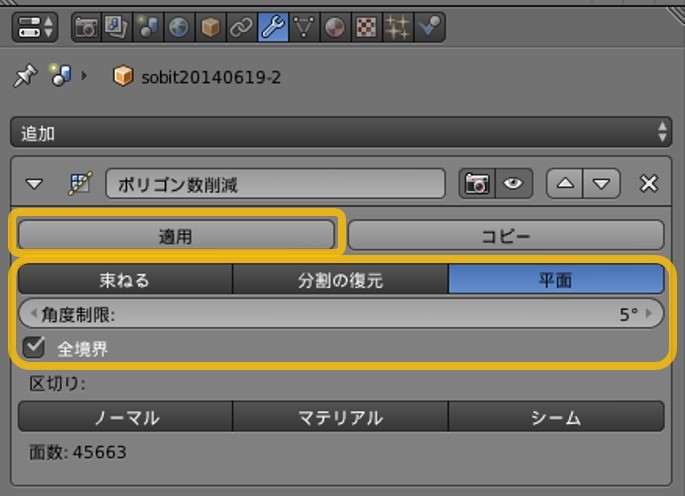Click the 角度制限 slider field
Viewport: 685px width, 496px height.
[x=342, y=314]
